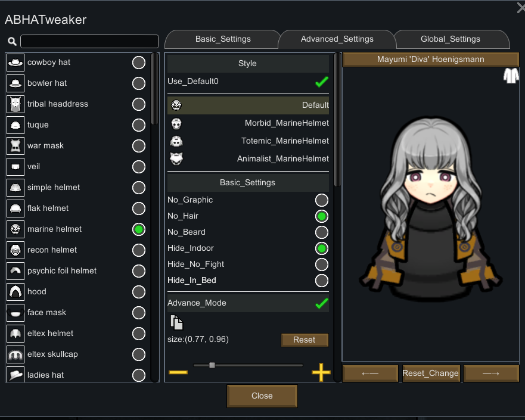Image resolution: width=525 pixels, height=420 pixels.
Task: Close the ABHATweaker window
Action: (x=521, y=7)
